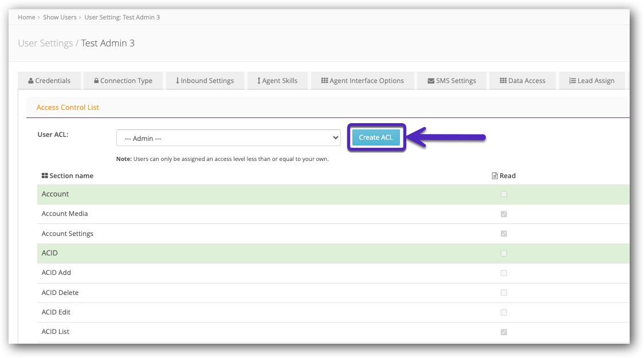
Task: Open the Agent Interface Options tab
Action: (x=362, y=80)
